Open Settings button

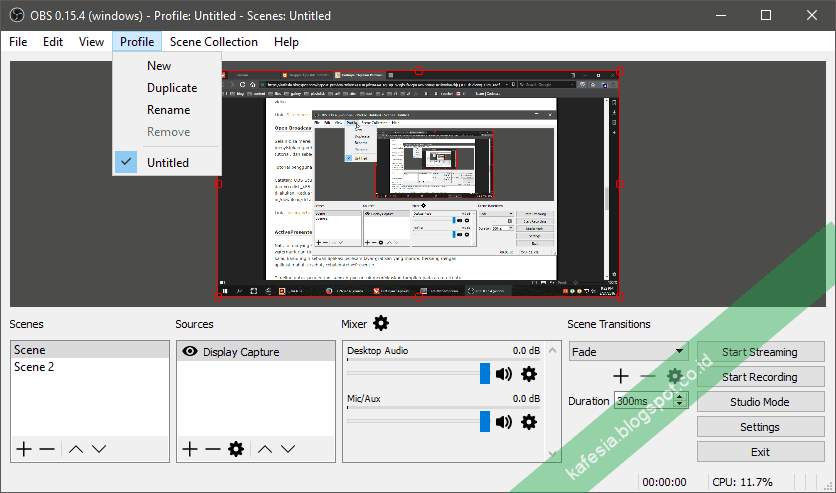coord(760,427)
